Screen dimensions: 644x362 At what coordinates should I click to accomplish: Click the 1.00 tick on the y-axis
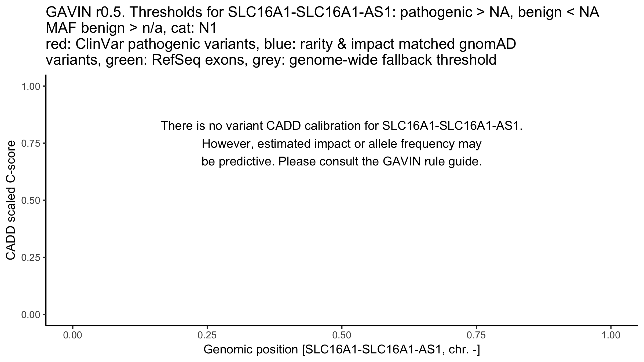click(31, 86)
